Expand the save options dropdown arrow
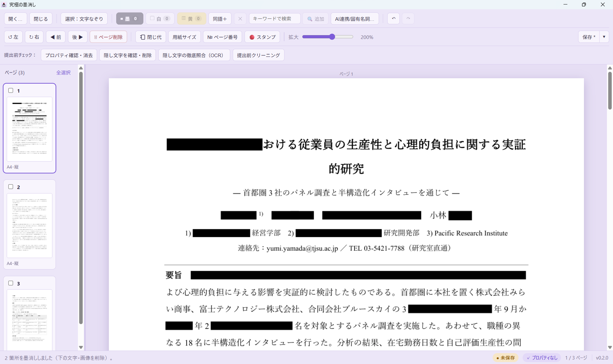The width and height of the screenshot is (613, 364). [604, 37]
